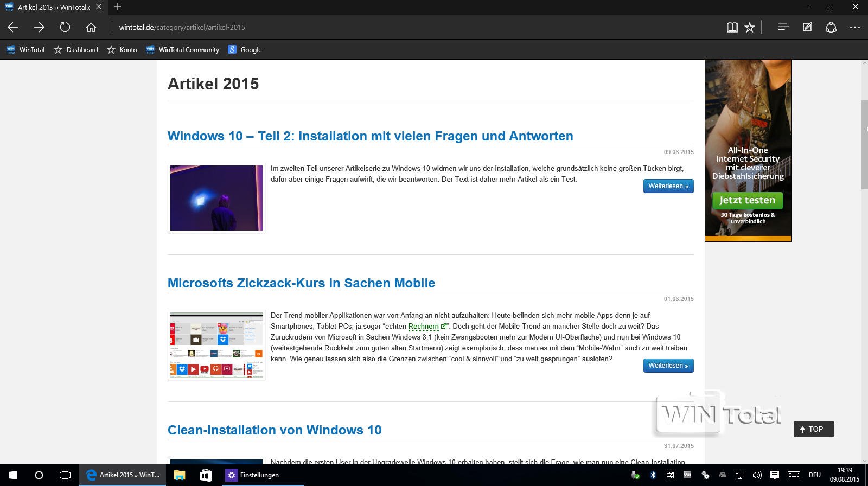Click the Artikel 2015 page heading
868x486 pixels.
[213, 84]
